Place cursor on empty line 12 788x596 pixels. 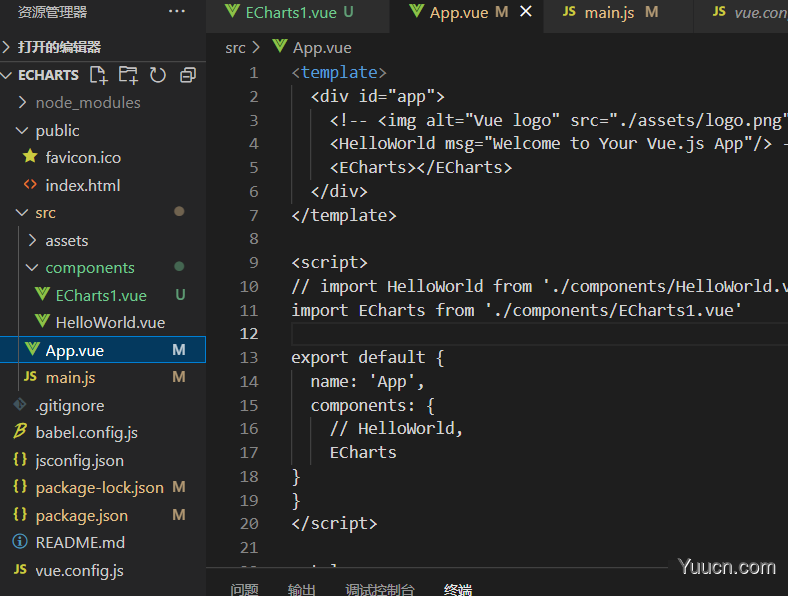(x=538, y=334)
